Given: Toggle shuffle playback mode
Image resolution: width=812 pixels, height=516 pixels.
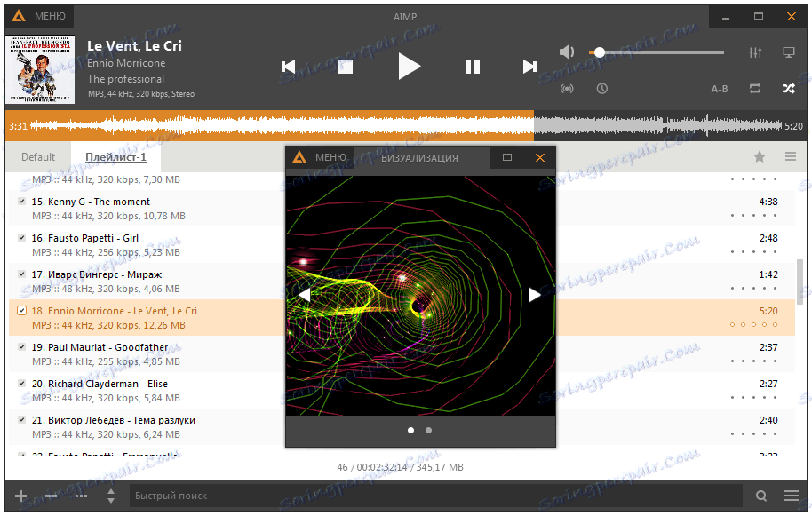Looking at the screenshot, I should click(x=789, y=89).
